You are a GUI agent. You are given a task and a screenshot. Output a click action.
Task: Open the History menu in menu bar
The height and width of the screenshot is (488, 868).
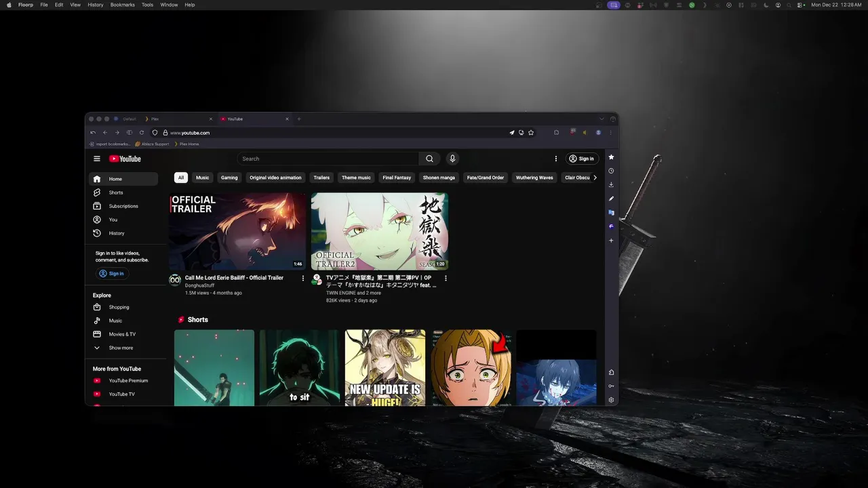pyautogui.click(x=96, y=5)
